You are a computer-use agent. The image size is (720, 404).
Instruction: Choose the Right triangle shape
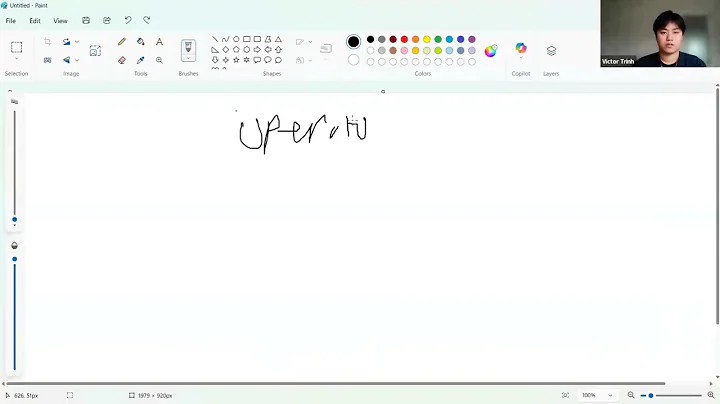pyautogui.click(x=215, y=50)
